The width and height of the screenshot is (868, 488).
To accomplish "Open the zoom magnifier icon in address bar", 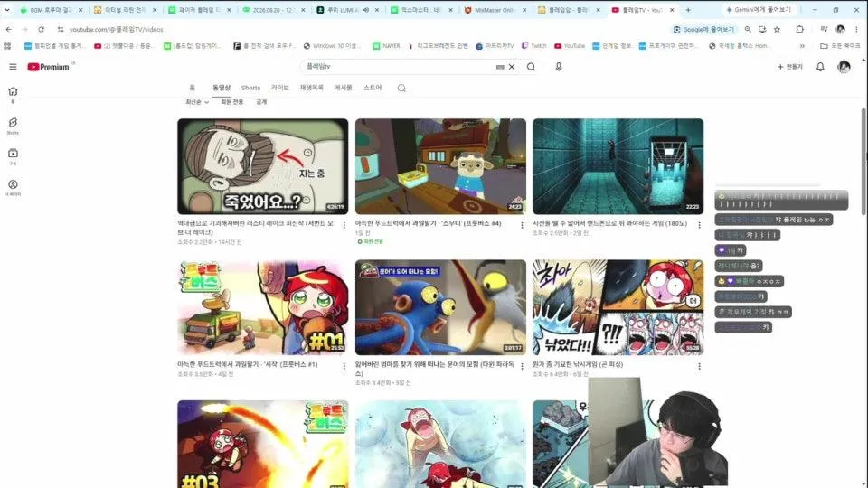I will (x=748, y=29).
